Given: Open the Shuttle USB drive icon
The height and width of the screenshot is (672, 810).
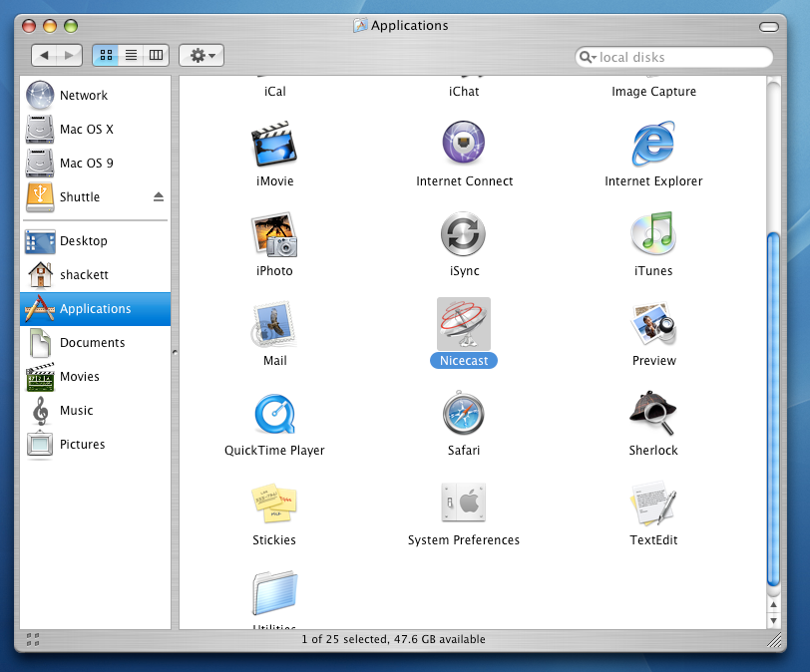Looking at the screenshot, I should pyautogui.click(x=40, y=197).
